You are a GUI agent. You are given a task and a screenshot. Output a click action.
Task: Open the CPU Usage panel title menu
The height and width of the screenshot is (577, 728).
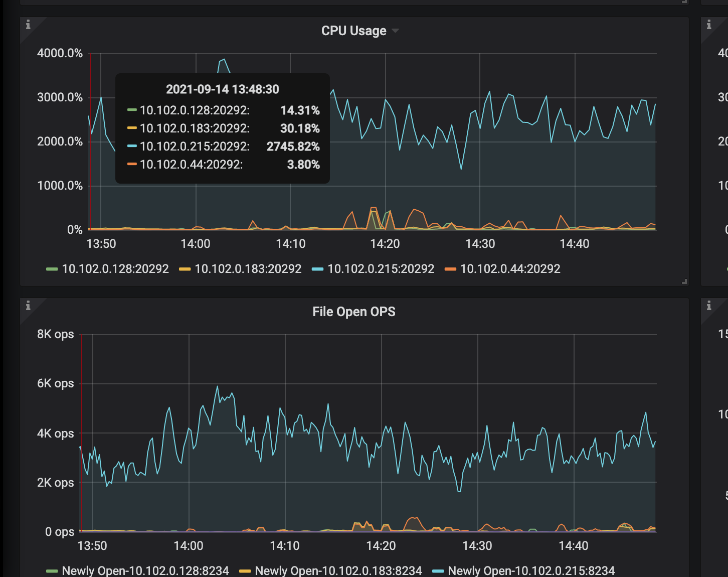[x=353, y=31]
